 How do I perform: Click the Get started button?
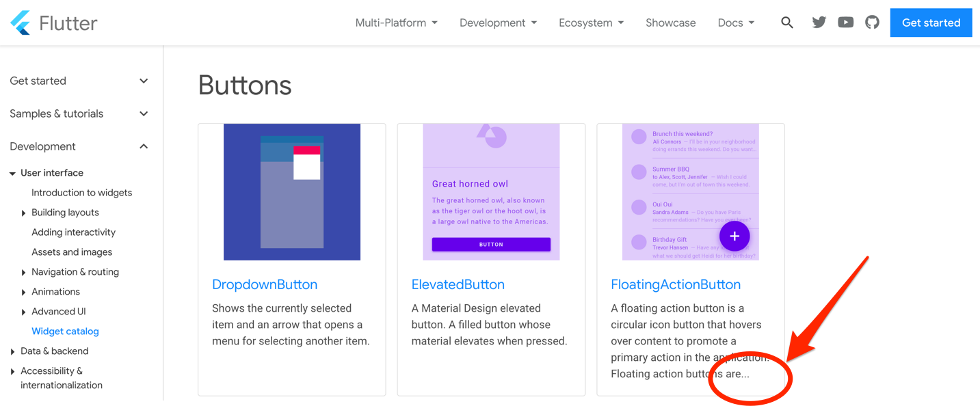pos(931,23)
